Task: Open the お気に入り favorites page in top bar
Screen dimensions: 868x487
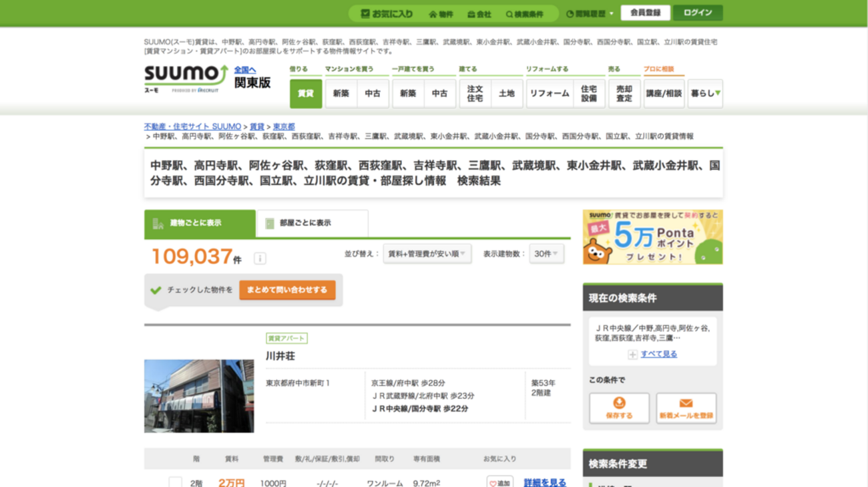Action: click(x=387, y=13)
